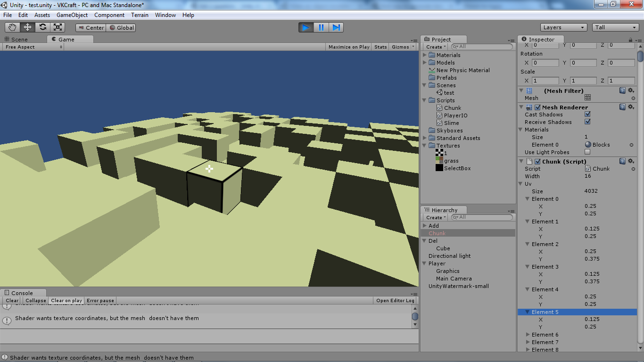
Task: Select the grass texture
Action: click(x=447, y=161)
